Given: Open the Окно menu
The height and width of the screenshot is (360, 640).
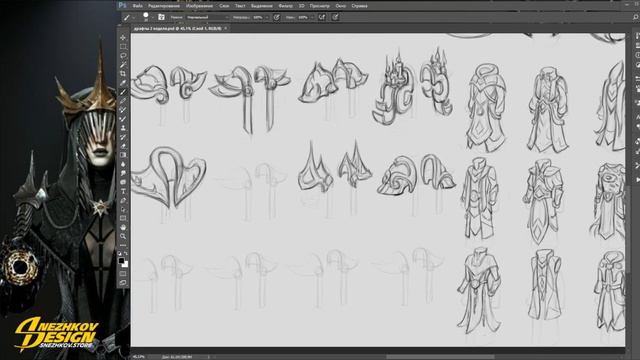Looking at the screenshot, I should (x=340, y=6).
